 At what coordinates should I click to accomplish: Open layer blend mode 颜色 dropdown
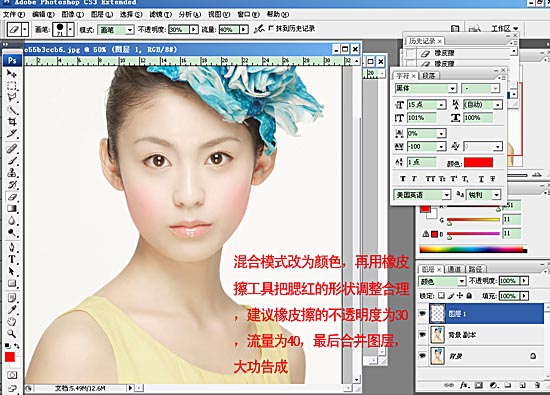click(x=462, y=281)
